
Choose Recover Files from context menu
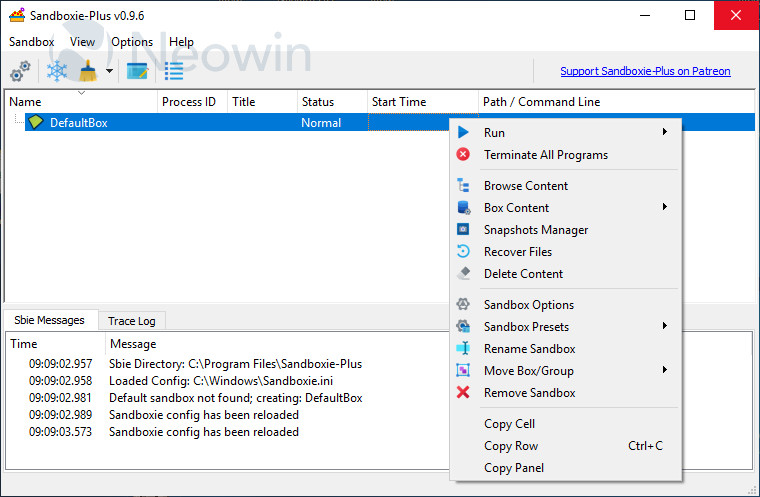tap(517, 252)
